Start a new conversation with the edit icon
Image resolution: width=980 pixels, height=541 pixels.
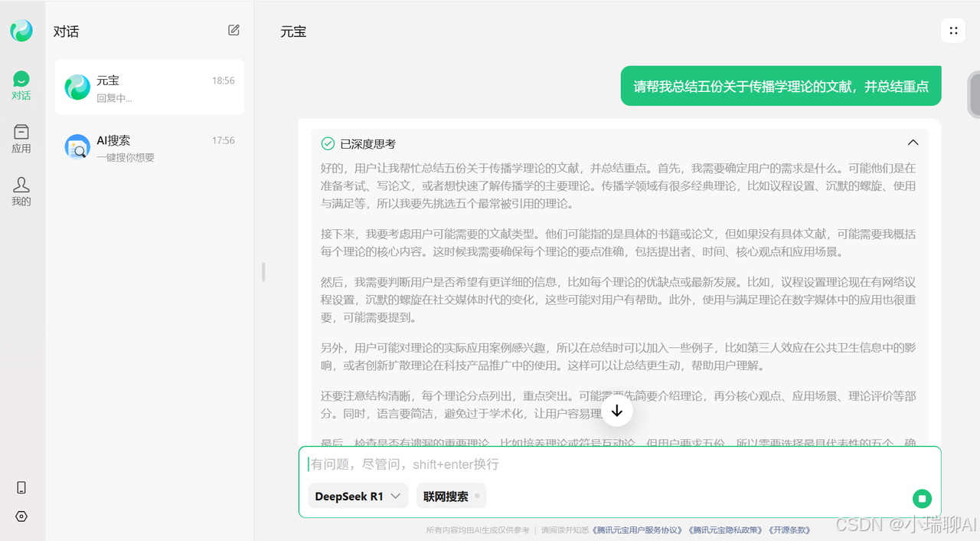click(x=234, y=31)
